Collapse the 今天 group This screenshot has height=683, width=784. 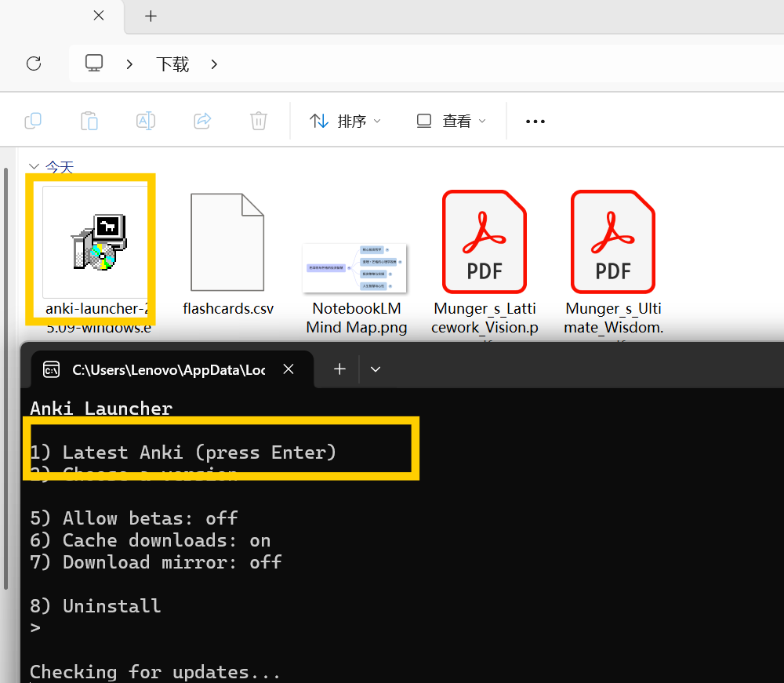(x=34, y=166)
